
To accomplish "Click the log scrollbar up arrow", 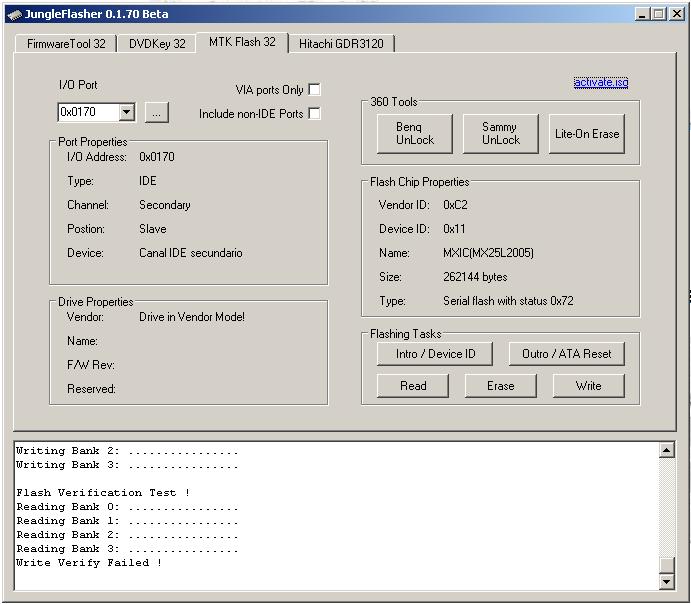I will 667,450.
